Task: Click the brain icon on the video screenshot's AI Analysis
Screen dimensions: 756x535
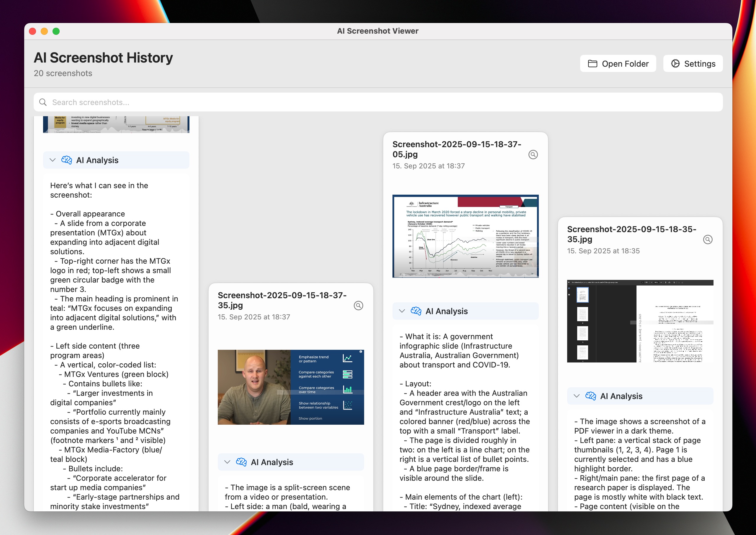Action: pyautogui.click(x=242, y=462)
